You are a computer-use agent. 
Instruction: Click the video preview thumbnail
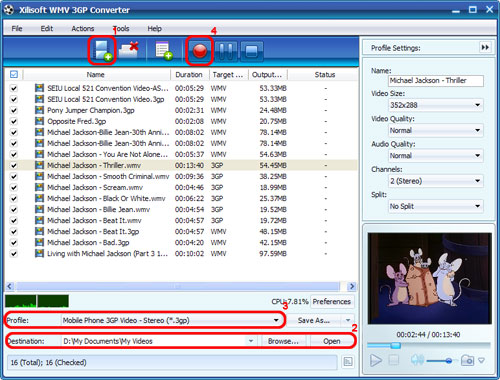pyautogui.click(x=429, y=278)
